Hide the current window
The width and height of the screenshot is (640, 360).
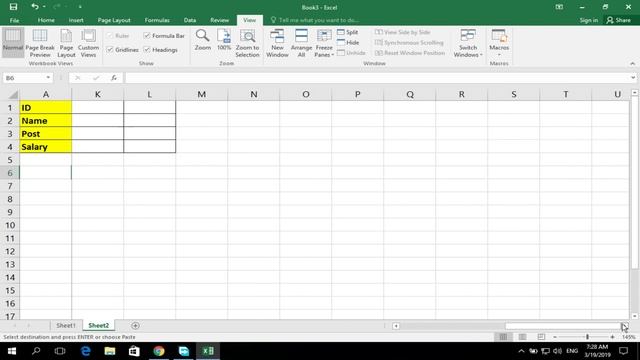pyautogui.click(x=348, y=42)
